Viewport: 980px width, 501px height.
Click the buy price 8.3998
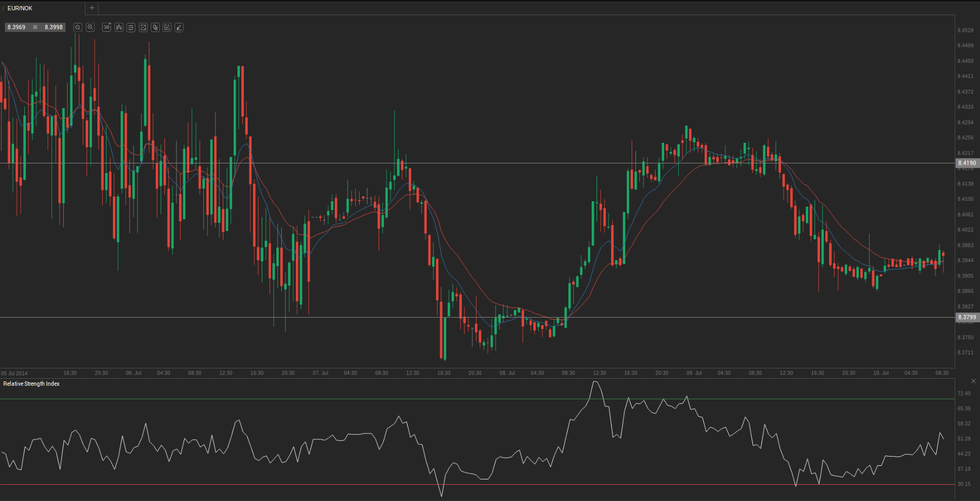54,27
